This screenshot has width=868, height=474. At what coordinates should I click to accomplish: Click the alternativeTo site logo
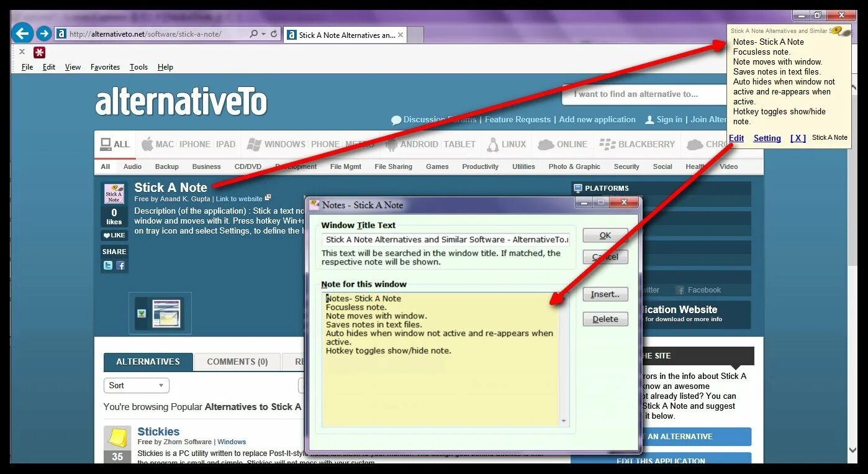(x=181, y=103)
